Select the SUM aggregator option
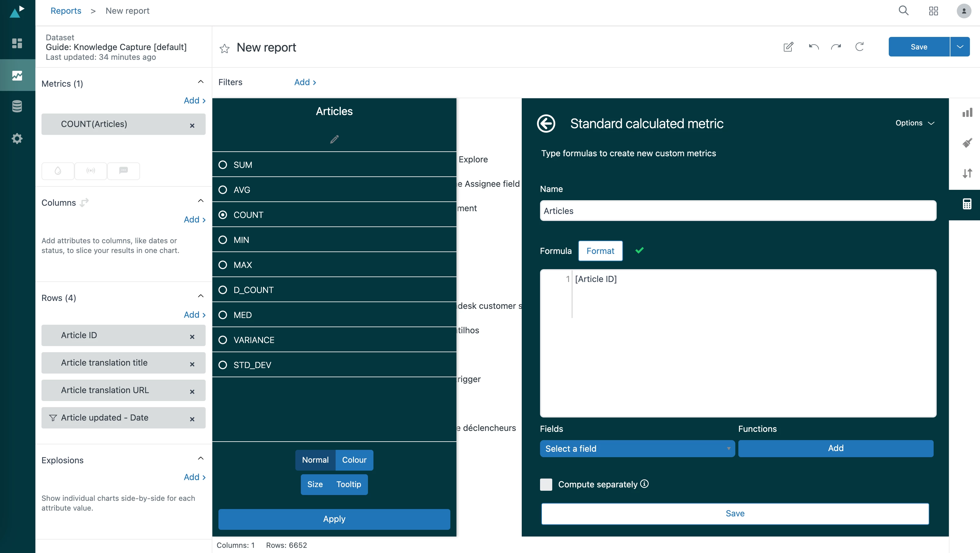980x553 pixels. coord(223,165)
